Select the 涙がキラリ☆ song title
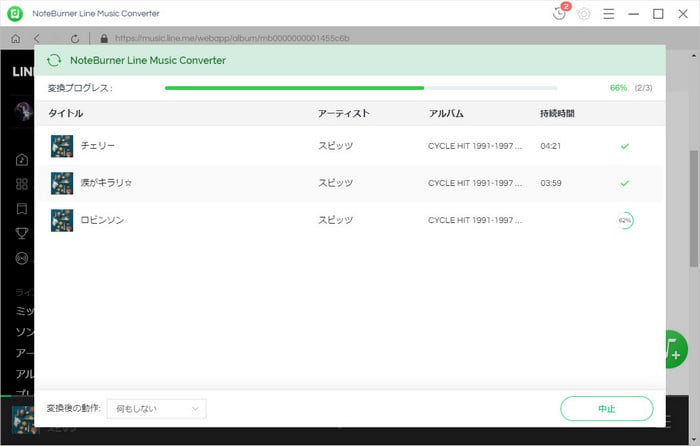 (x=106, y=183)
